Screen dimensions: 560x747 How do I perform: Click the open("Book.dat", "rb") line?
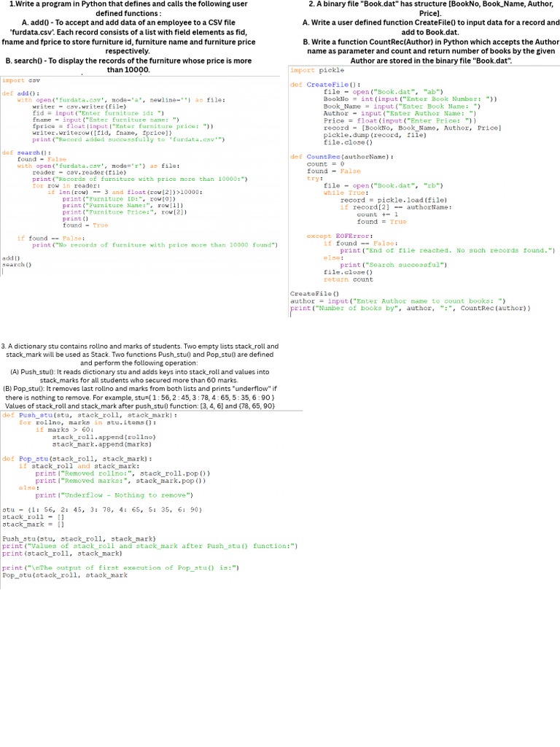384,186
